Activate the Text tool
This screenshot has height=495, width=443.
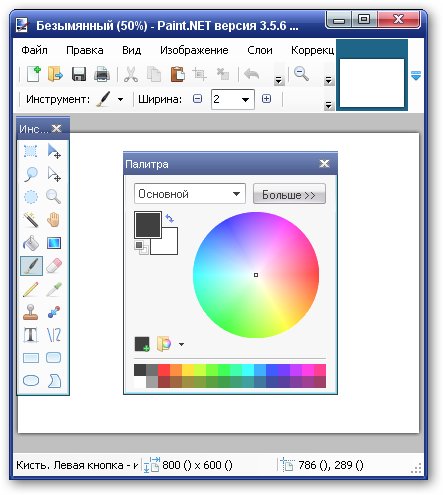coord(31,335)
